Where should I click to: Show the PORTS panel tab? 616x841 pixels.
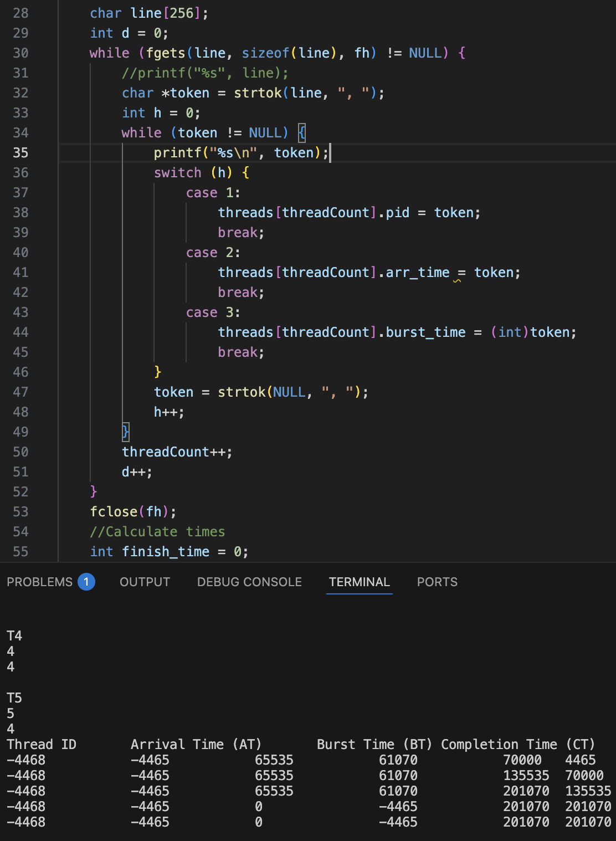pyautogui.click(x=437, y=582)
